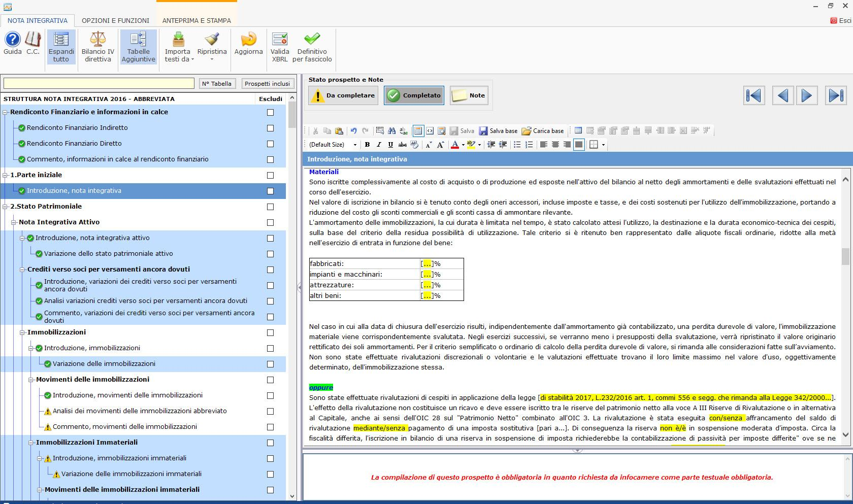The image size is (853, 504).
Task: Increase font size
Action: pos(440,145)
